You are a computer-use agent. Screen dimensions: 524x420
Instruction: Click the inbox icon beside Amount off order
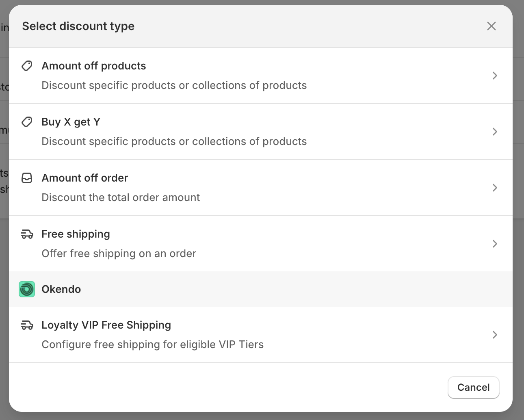click(x=27, y=178)
